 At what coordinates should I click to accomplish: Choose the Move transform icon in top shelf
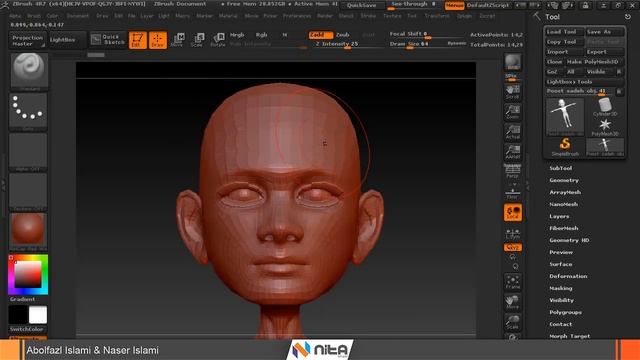tap(178, 40)
